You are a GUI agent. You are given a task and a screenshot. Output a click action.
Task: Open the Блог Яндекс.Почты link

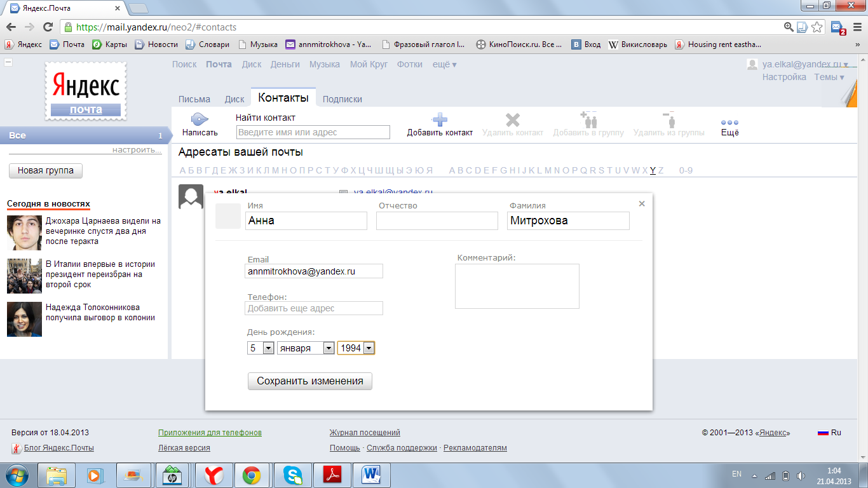pyautogui.click(x=58, y=448)
